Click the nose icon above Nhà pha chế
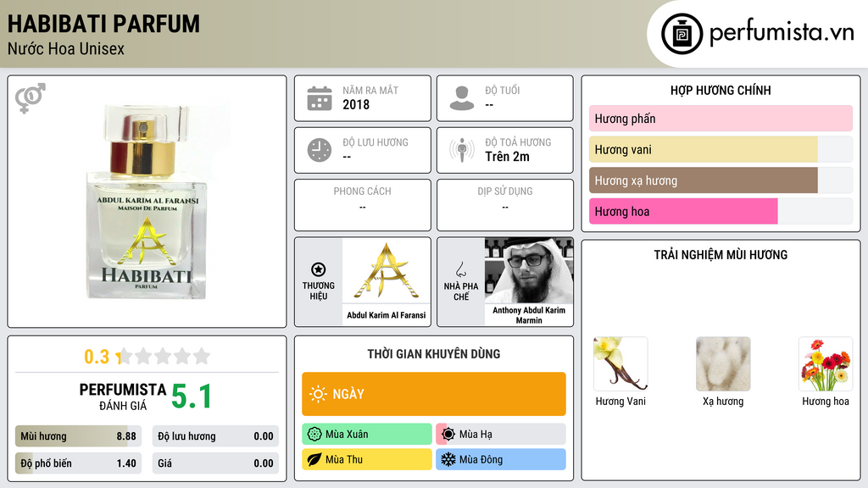This screenshot has height=488, width=868. click(x=460, y=269)
